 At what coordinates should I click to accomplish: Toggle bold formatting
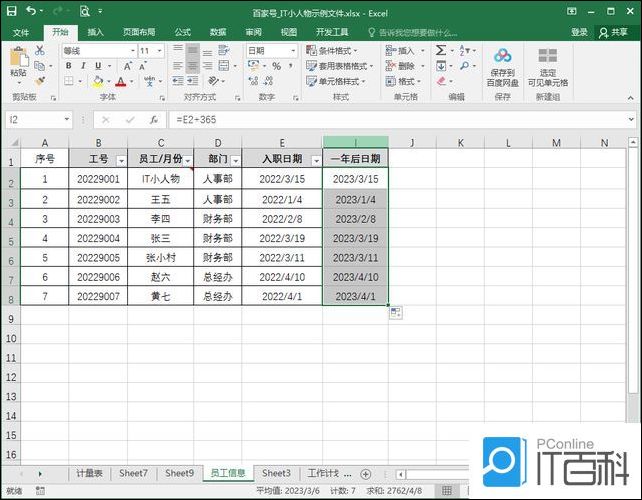pyautogui.click(x=69, y=66)
